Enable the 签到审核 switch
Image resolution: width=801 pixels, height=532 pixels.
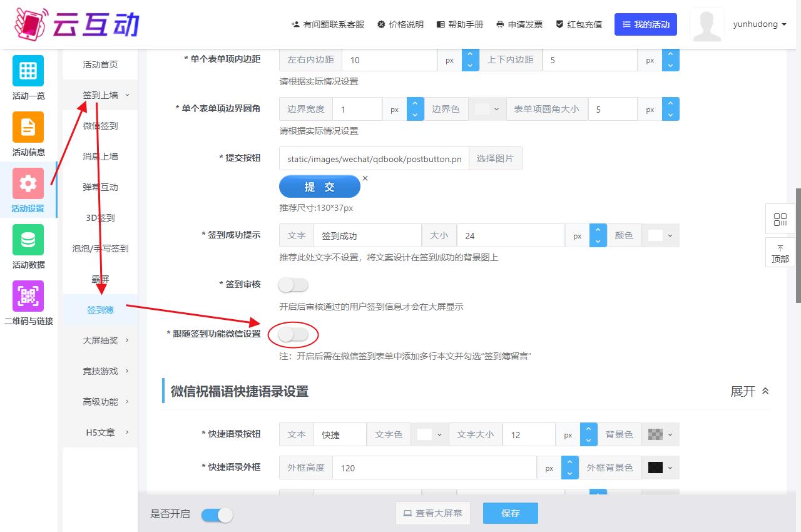pyautogui.click(x=293, y=285)
